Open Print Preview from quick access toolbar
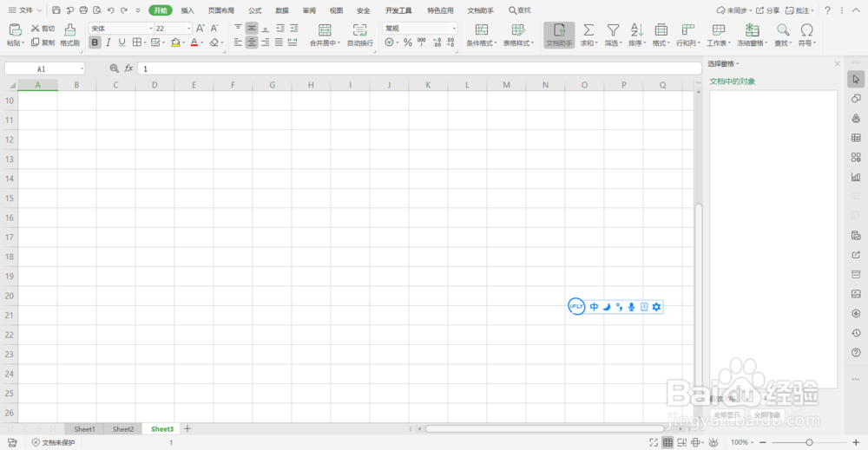Screen dimensions: 868x450 coord(97,10)
